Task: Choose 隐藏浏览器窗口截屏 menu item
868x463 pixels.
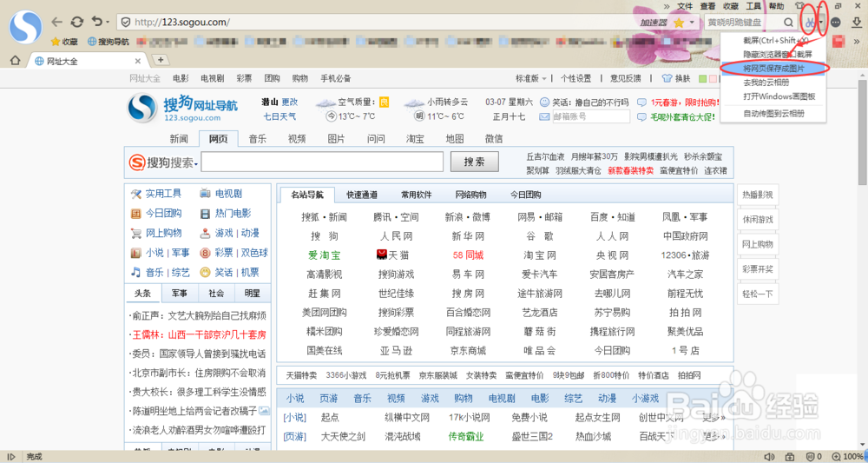Action: coord(774,54)
